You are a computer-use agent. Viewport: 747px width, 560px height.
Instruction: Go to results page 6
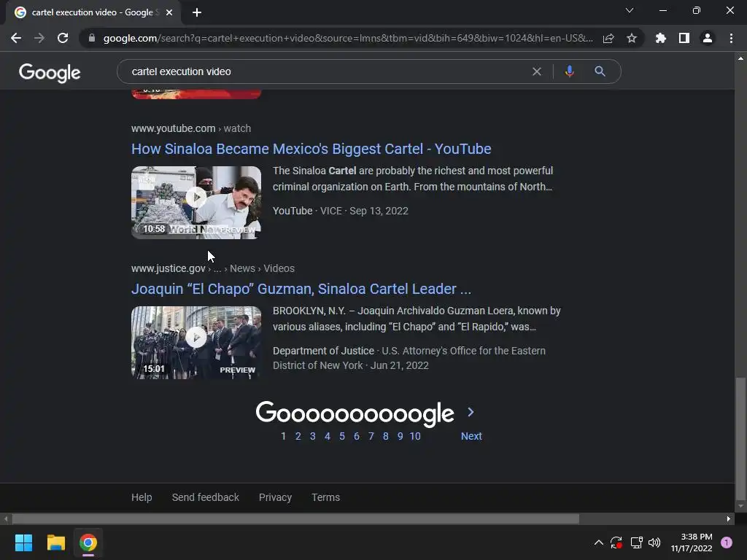point(356,436)
